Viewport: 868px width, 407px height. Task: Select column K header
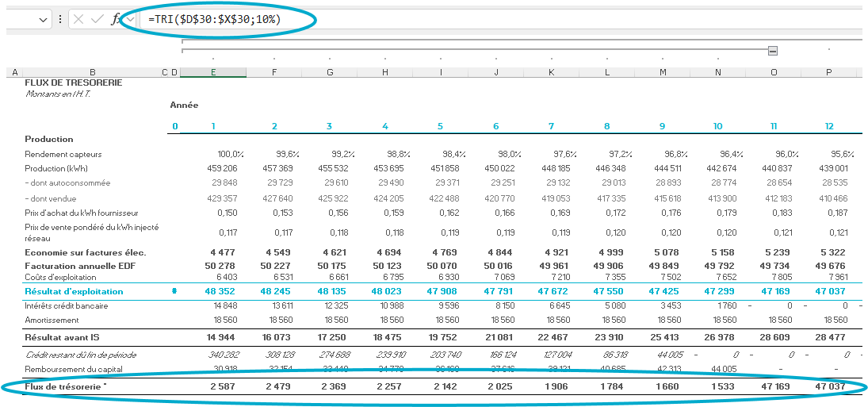click(552, 72)
